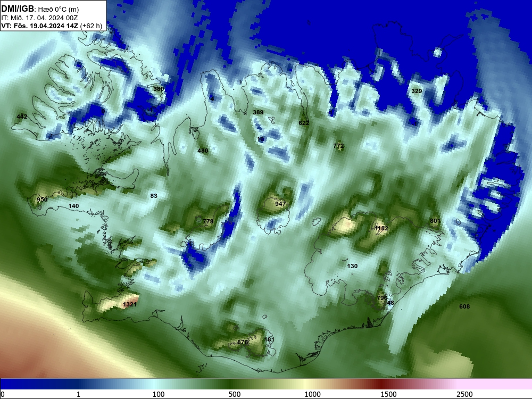Click the 181 height value
Screen dimensions: 532x399
click(269, 339)
